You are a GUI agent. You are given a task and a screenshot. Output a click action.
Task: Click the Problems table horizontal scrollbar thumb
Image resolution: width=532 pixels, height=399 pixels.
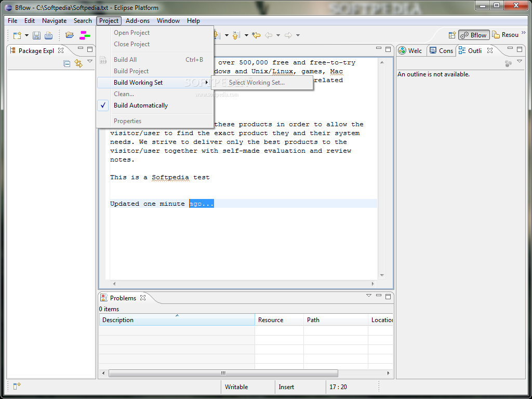point(223,373)
